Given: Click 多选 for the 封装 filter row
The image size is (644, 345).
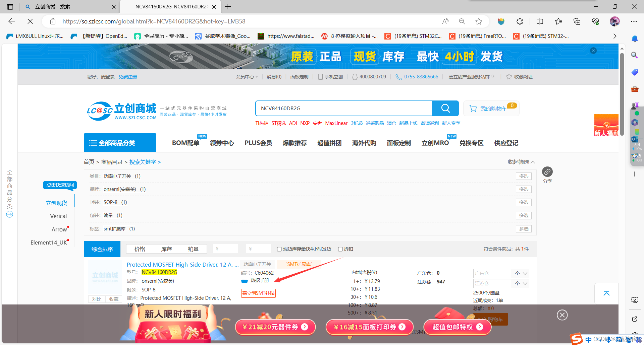Looking at the screenshot, I should 524,202.
